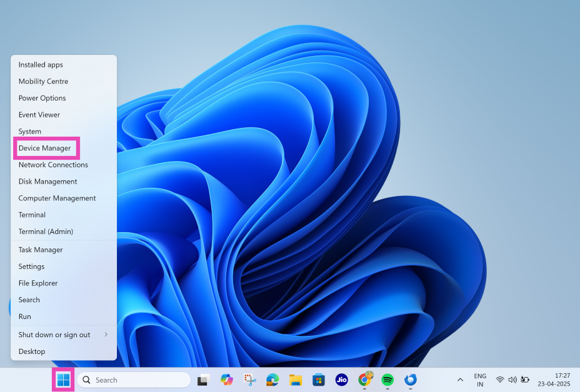The width and height of the screenshot is (580, 392).
Task: Launch Spotify from the taskbar
Action: (387, 380)
